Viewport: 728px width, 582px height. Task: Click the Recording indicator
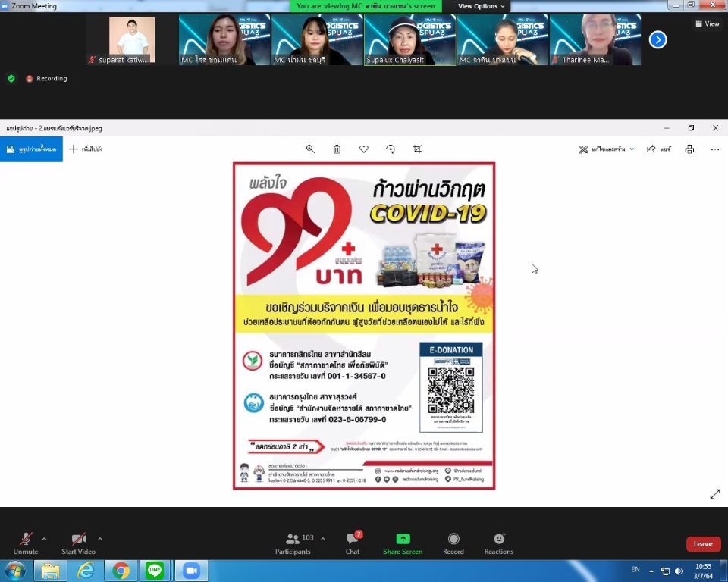click(46, 79)
